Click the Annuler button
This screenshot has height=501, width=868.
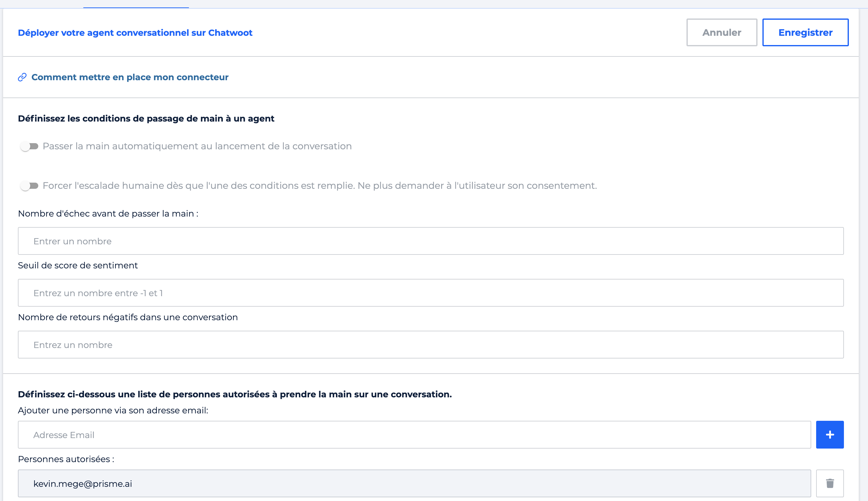click(722, 32)
